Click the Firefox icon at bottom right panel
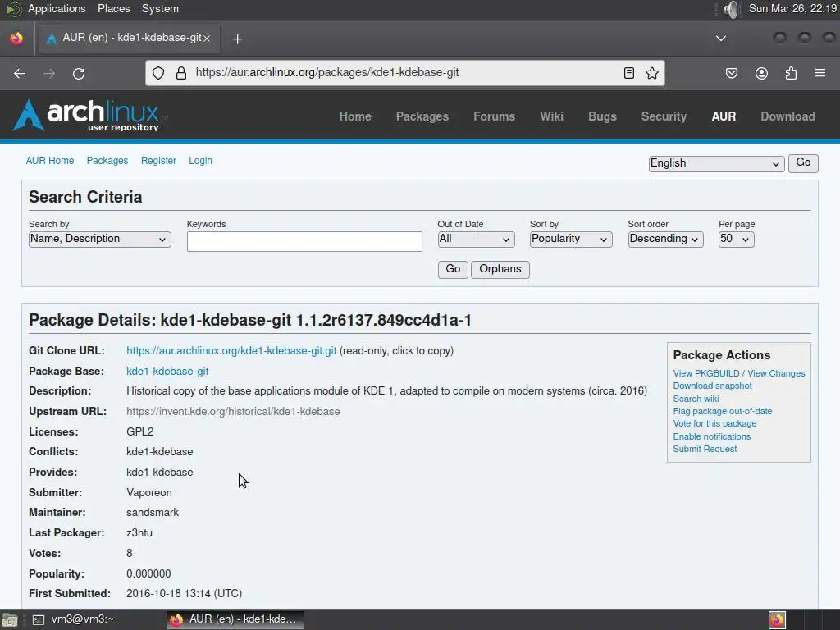This screenshot has width=840, height=630. pyautogui.click(x=777, y=620)
